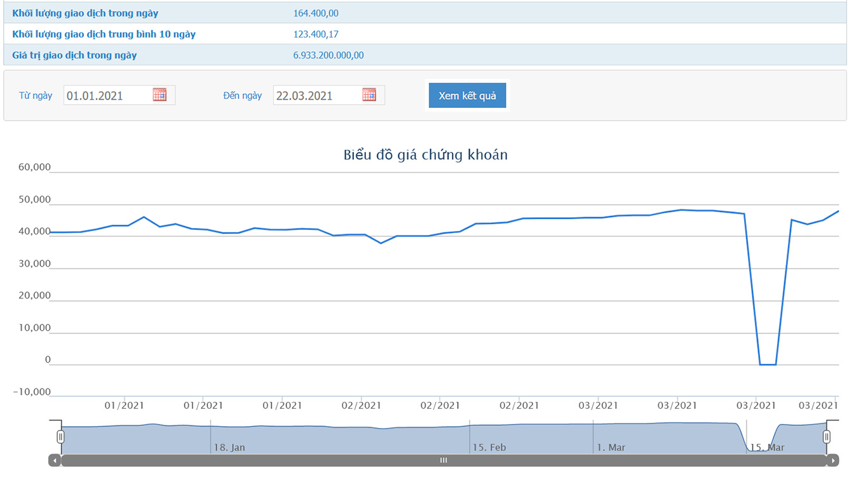Viewport: 868px width, 487px height.
Task: Click the 164.400,00 volume value
Action: (x=316, y=13)
